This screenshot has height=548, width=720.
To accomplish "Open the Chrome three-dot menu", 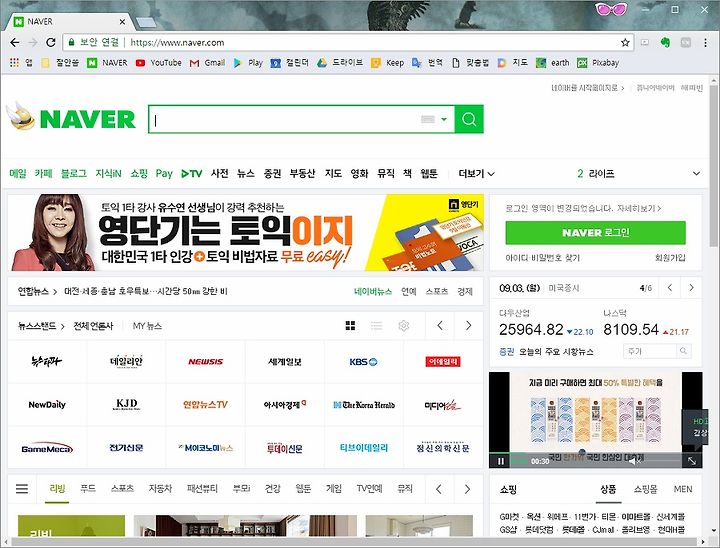I will pos(705,43).
